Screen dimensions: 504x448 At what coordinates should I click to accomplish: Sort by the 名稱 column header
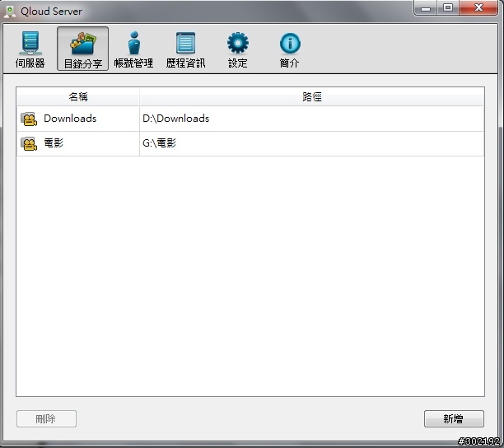point(78,96)
